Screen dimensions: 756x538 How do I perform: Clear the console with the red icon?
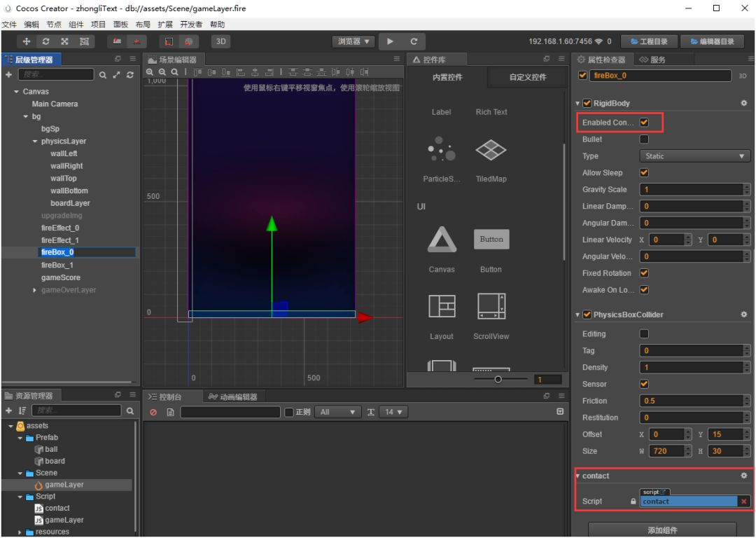(153, 412)
